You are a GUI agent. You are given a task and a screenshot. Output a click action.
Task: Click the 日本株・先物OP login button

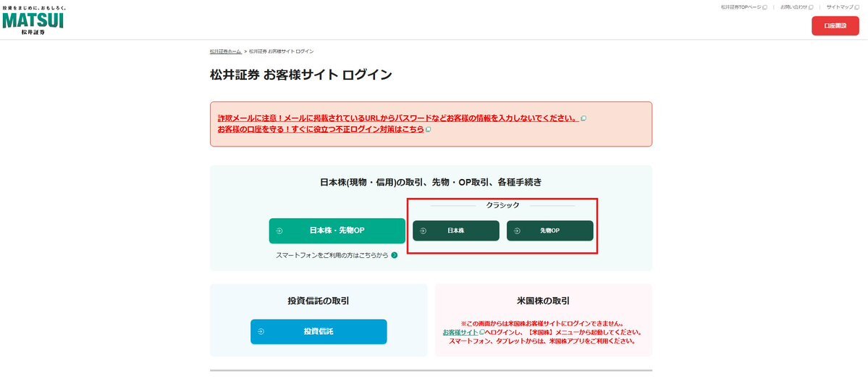(x=337, y=231)
